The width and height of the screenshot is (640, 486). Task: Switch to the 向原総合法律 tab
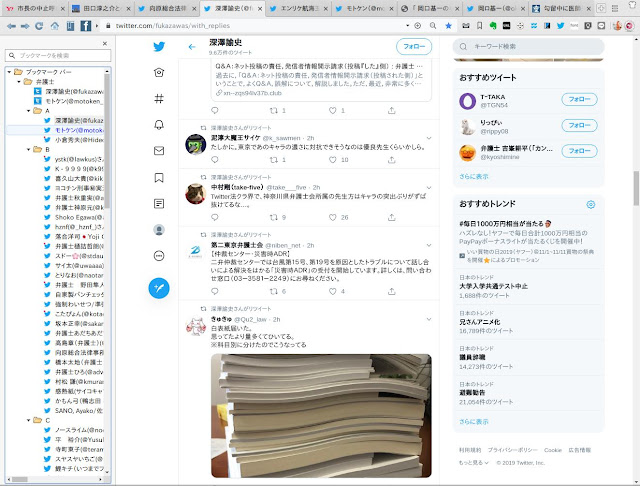point(167,9)
